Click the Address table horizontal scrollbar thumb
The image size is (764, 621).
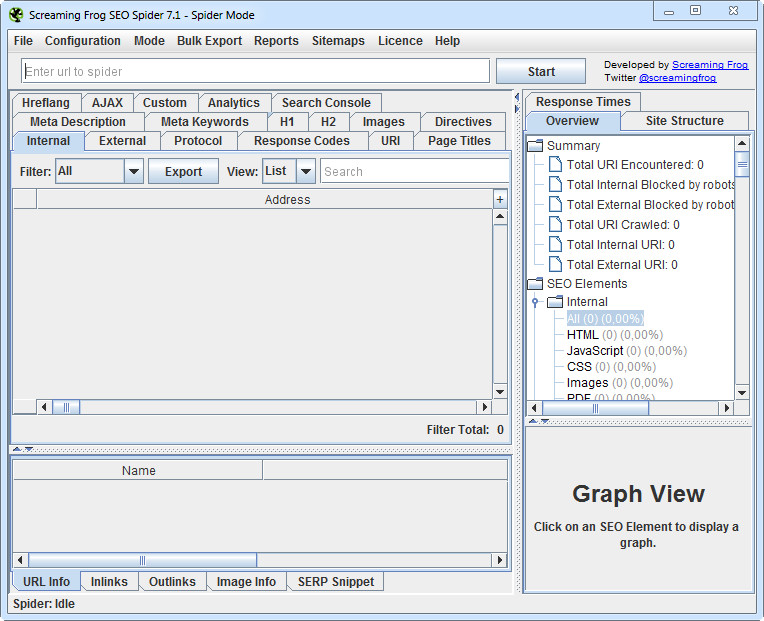(66, 407)
